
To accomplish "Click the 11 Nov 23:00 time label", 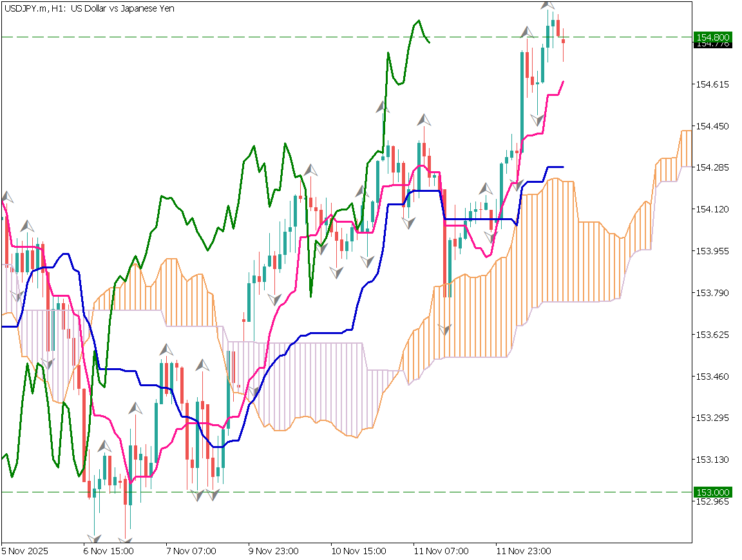I will pyautogui.click(x=523, y=551).
